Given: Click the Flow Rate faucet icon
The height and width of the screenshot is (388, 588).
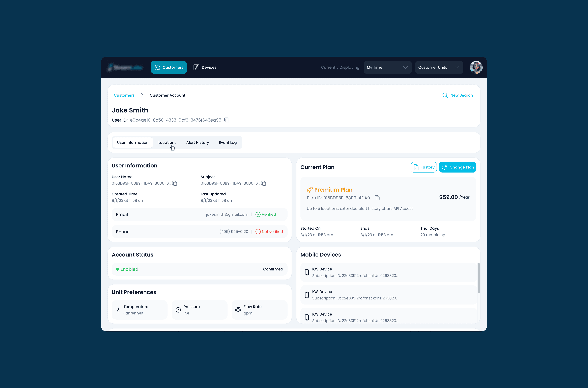Looking at the screenshot, I should coord(238,310).
